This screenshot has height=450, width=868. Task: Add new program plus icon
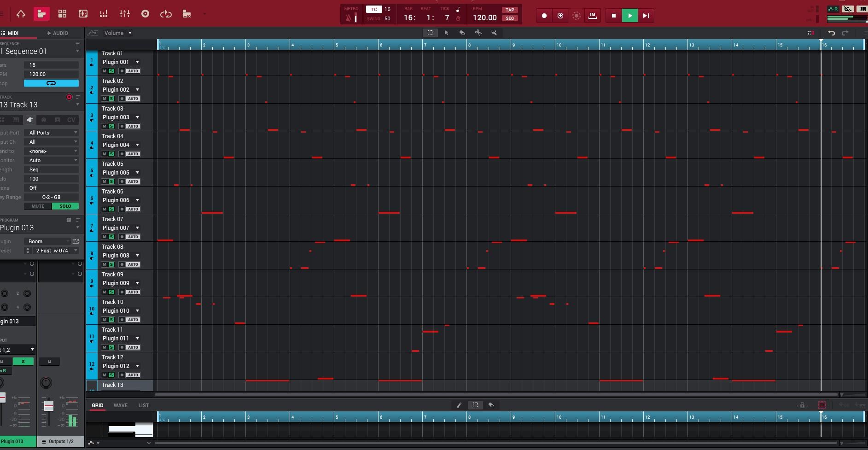tap(69, 220)
